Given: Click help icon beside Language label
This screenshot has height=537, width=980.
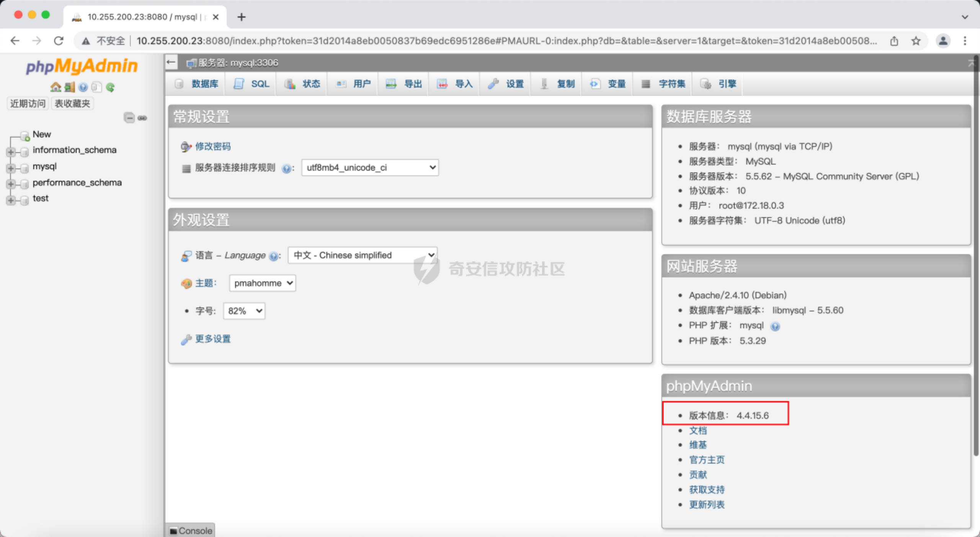Looking at the screenshot, I should point(273,256).
